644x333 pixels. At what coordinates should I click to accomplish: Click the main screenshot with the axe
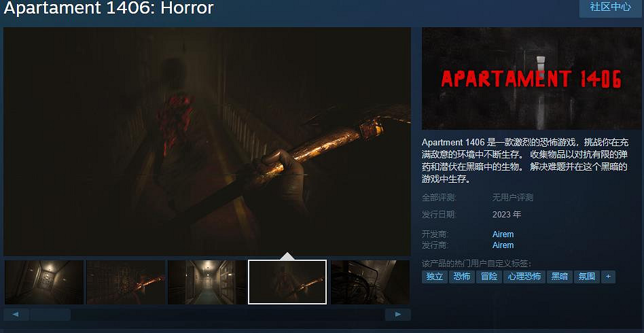click(207, 142)
